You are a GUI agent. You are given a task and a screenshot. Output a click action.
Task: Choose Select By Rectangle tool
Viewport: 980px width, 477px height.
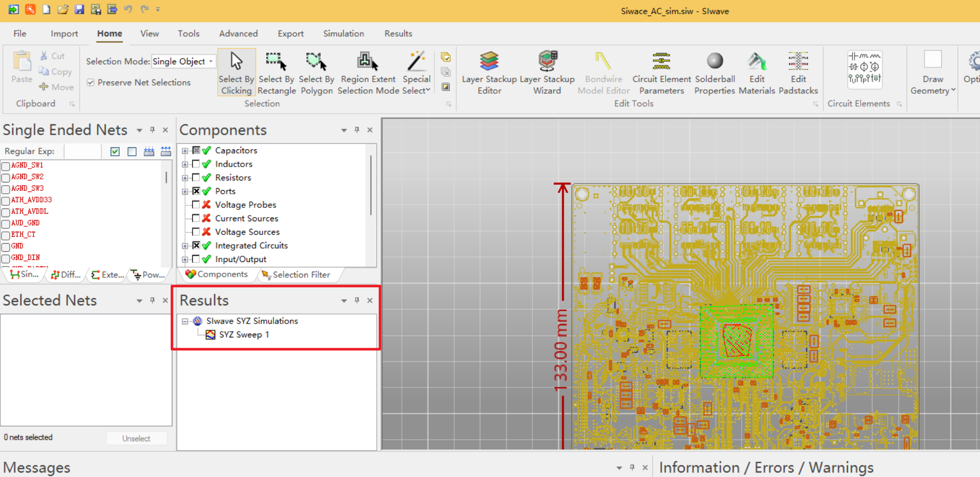[276, 72]
